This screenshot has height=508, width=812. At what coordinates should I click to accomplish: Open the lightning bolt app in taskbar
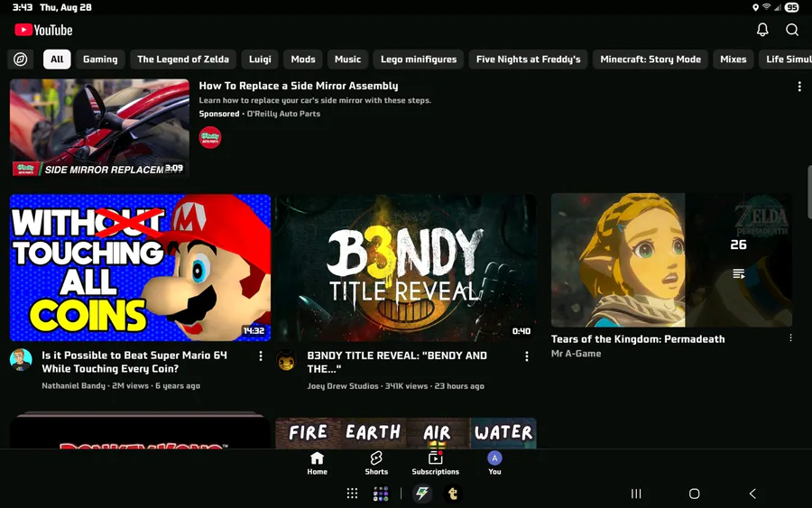click(422, 494)
